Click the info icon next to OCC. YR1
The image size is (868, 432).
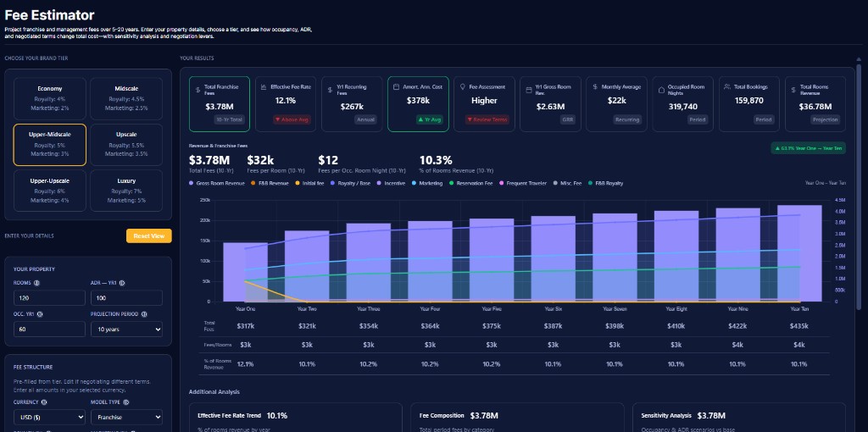pos(39,314)
